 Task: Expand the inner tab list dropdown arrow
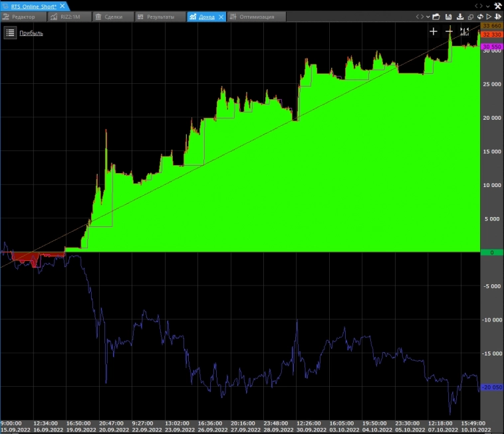[428, 17]
